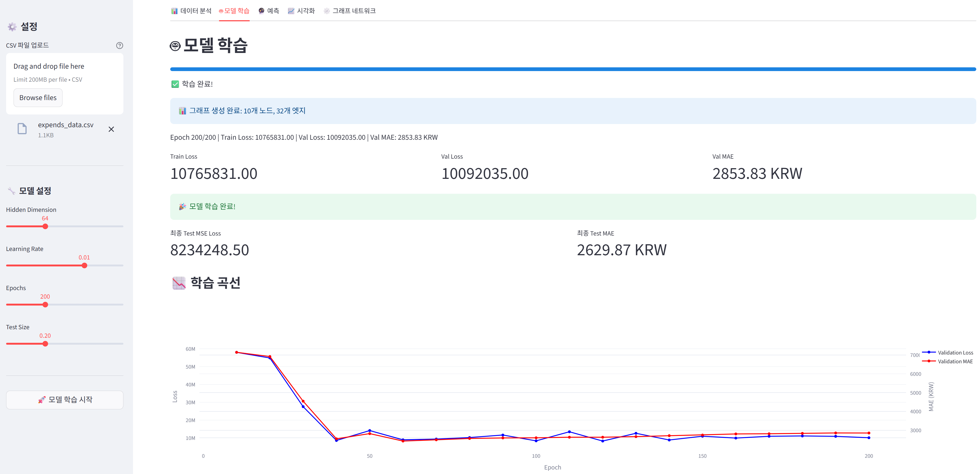Image resolution: width=980 pixels, height=474 pixels.
Task: Go to the 그래프 네트워크 tab
Action: (x=350, y=11)
